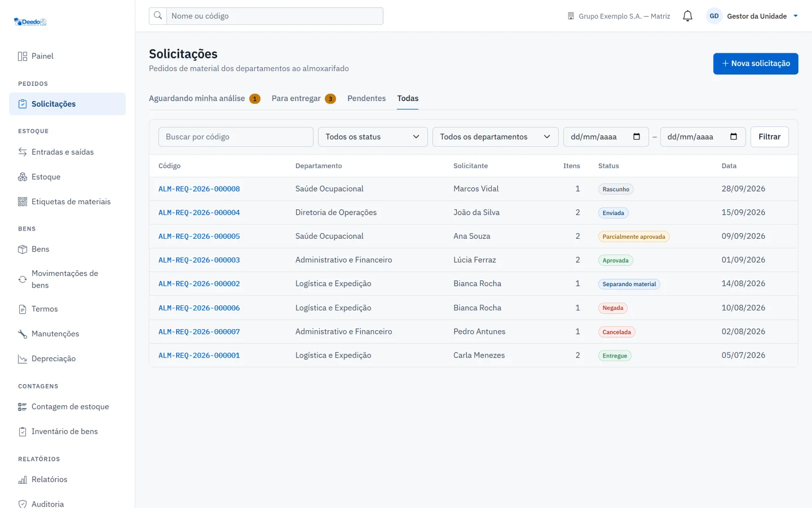Open request ALM-REQ-2026-000006
This screenshot has height=508, width=812.
click(x=199, y=308)
